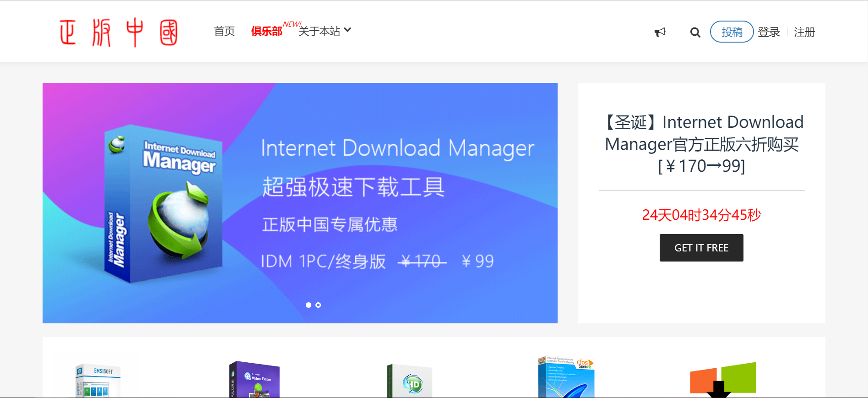Screen dimensions: 868x398
Task: Click the banner price ¥99
Action: click(477, 261)
